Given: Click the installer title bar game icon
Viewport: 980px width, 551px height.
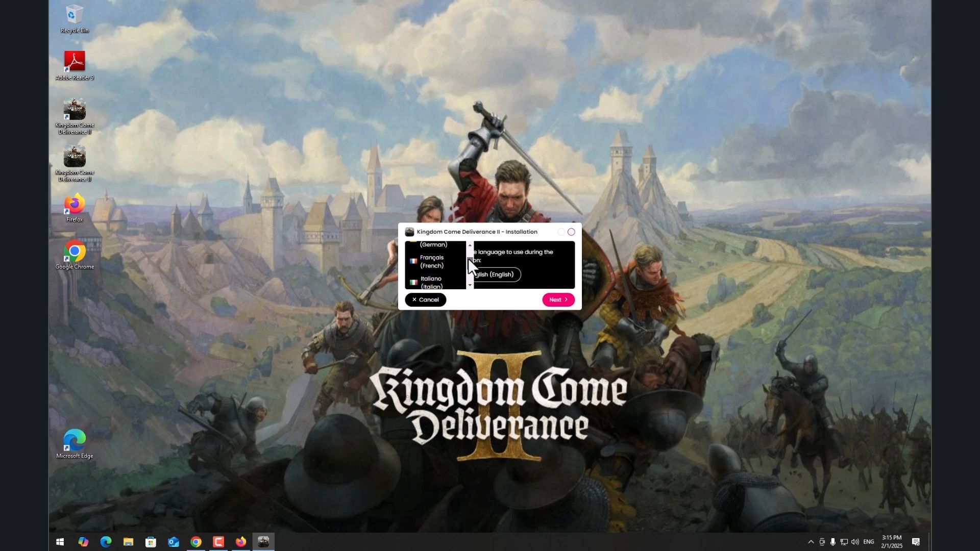Looking at the screenshot, I should click(x=409, y=232).
